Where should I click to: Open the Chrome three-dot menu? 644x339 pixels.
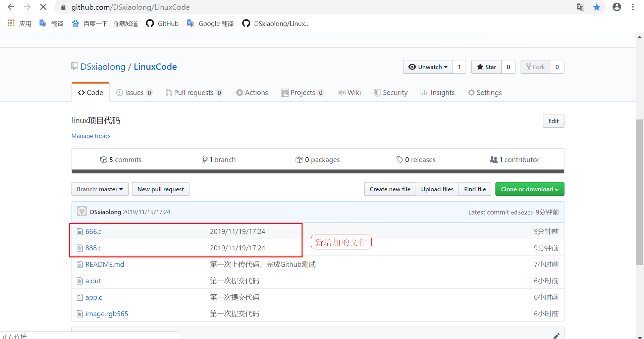[633, 7]
